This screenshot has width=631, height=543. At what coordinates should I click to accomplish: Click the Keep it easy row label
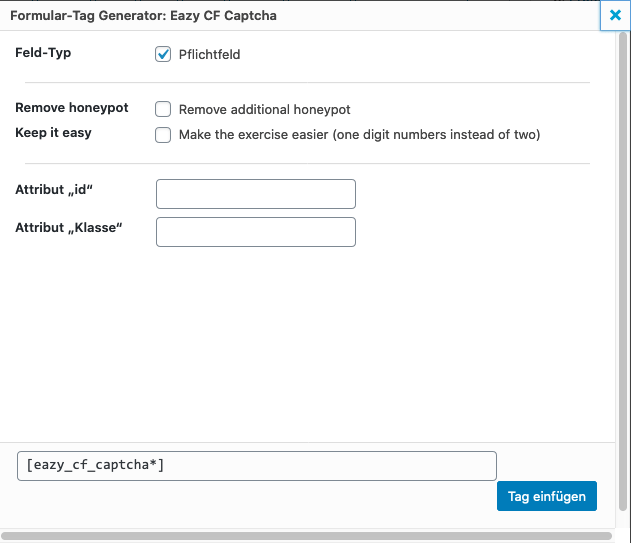coord(53,133)
